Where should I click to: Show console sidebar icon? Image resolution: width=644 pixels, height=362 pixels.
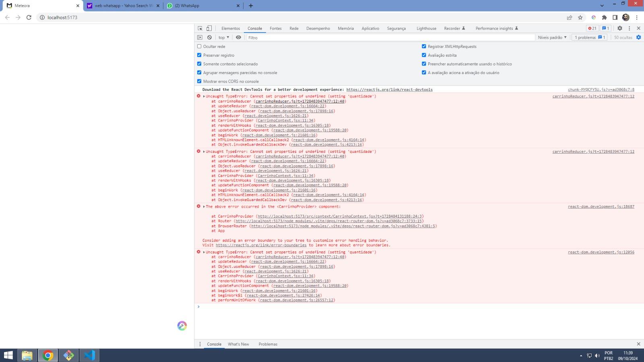click(x=200, y=37)
